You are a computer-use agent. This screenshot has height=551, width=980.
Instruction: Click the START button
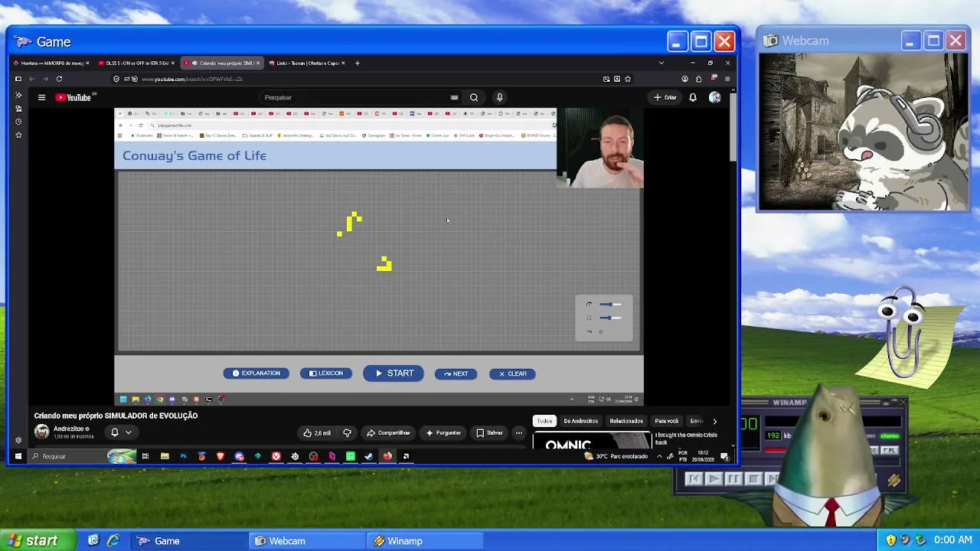394,373
